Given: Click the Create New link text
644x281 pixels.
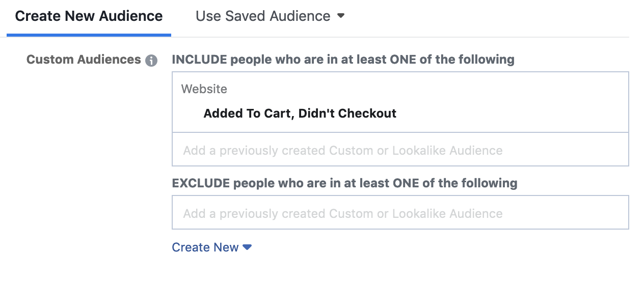Looking at the screenshot, I should 205,247.
